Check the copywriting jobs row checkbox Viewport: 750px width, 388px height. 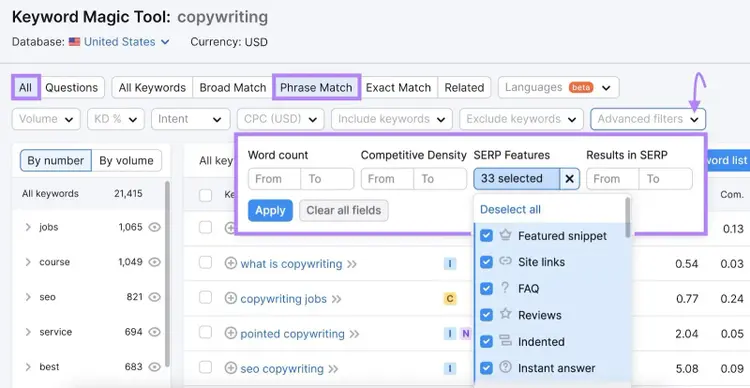tap(205, 298)
